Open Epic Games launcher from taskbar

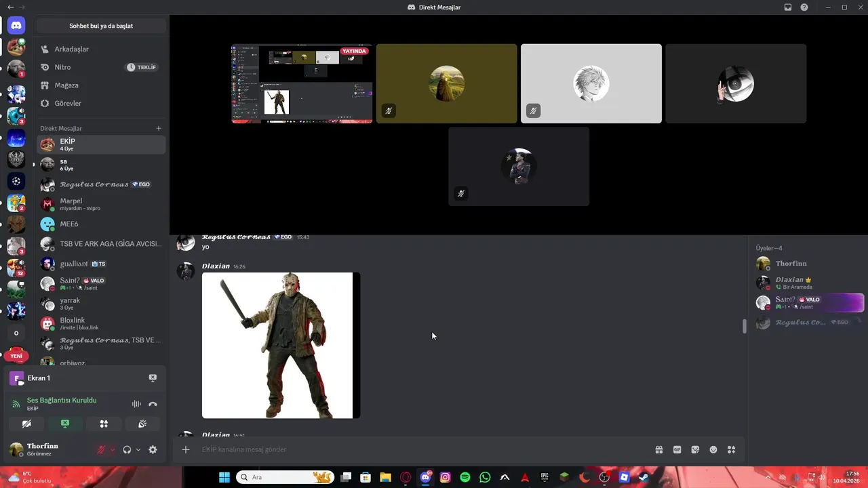coord(545,477)
